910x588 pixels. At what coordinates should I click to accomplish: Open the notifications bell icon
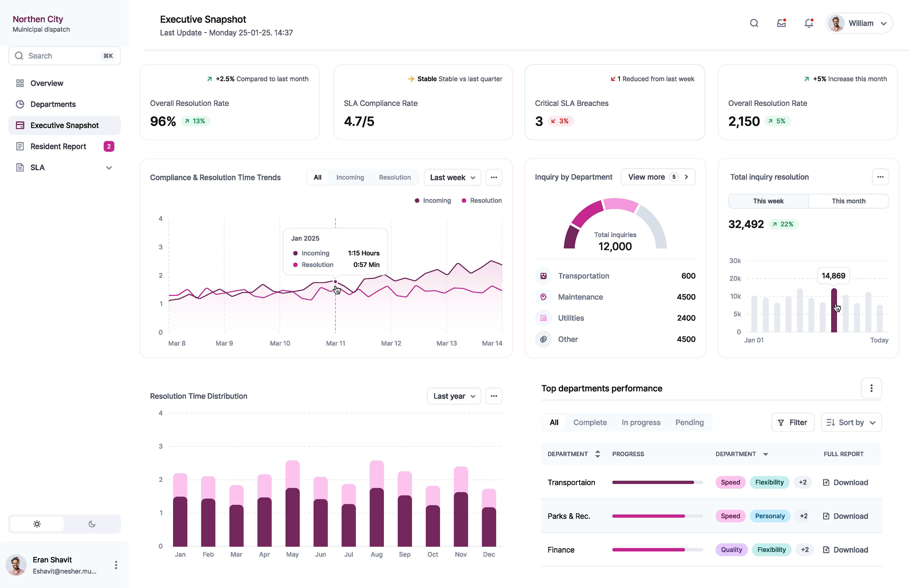[x=808, y=23]
